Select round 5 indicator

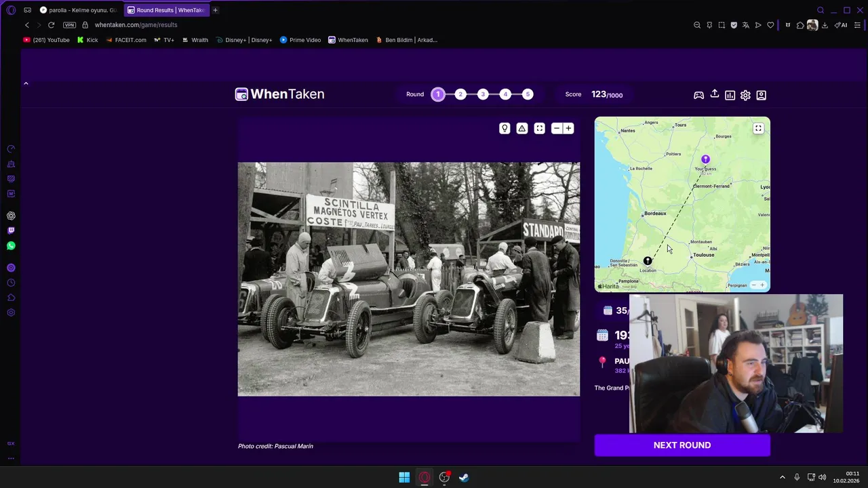[528, 94]
